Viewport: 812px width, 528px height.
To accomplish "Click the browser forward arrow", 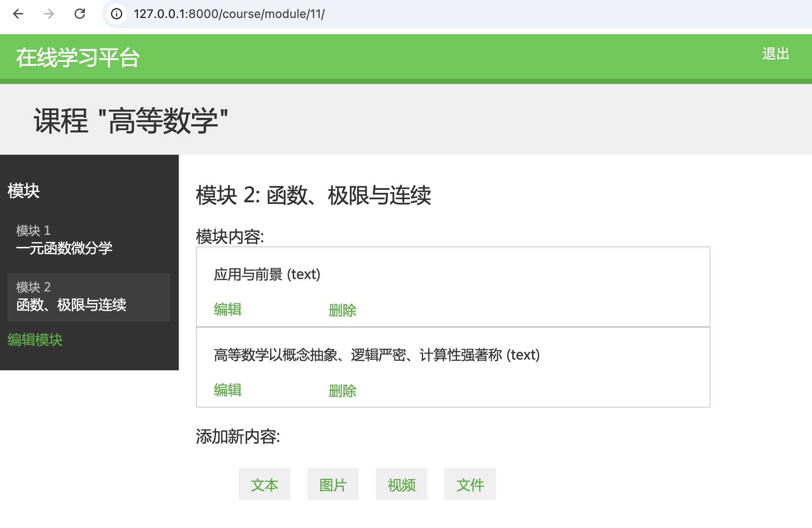I will pyautogui.click(x=49, y=14).
